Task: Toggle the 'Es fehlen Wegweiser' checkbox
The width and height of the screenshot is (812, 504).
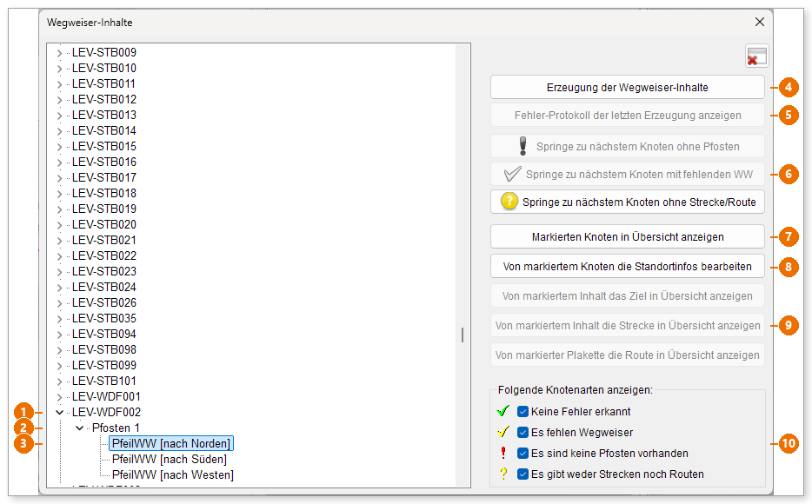Action: click(523, 432)
